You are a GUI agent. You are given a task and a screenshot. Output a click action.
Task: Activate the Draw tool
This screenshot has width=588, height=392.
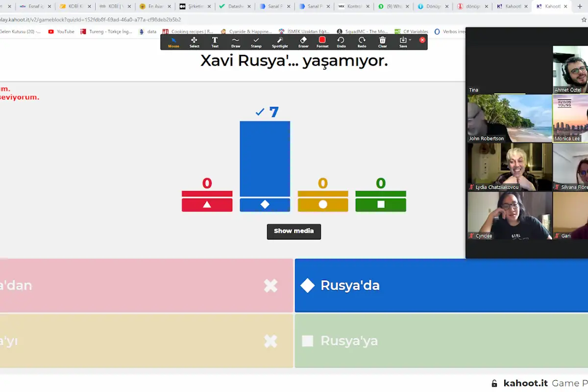(x=236, y=42)
